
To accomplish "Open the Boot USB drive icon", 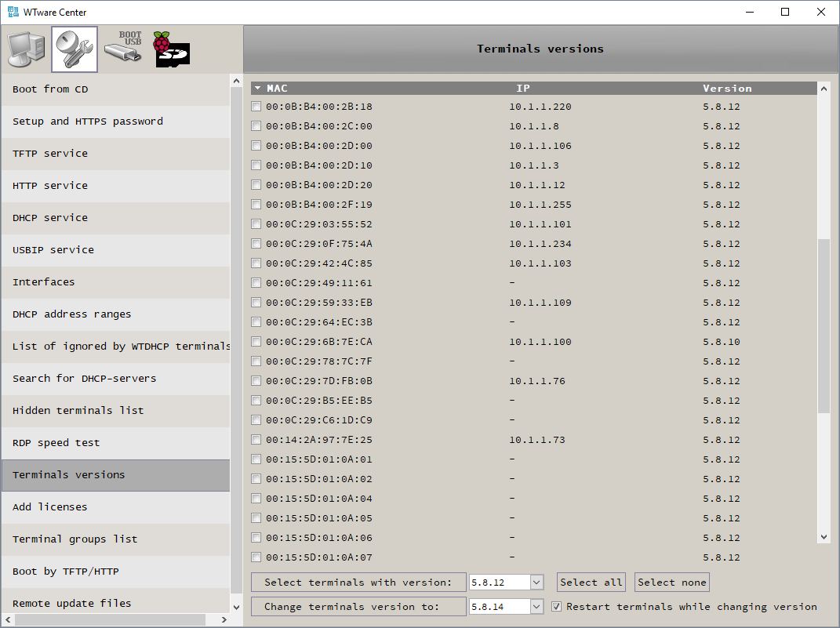I will click(124, 48).
